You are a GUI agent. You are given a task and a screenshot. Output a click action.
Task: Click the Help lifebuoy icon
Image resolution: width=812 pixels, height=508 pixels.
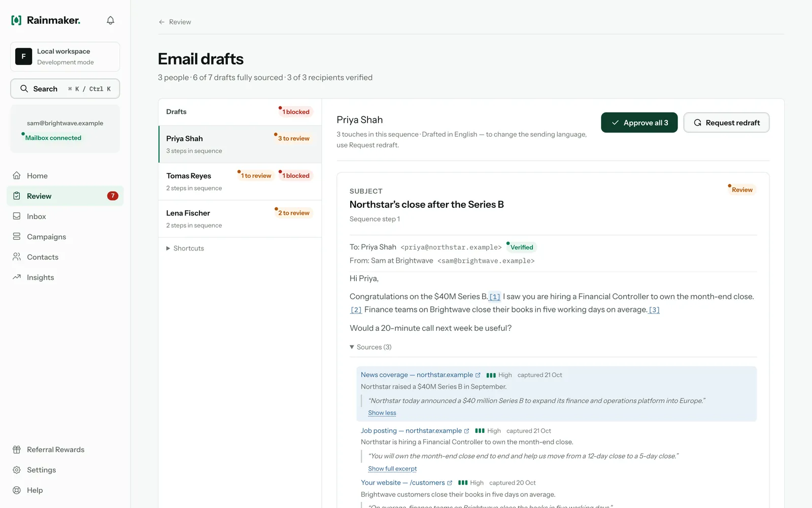[x=17, y=490]
